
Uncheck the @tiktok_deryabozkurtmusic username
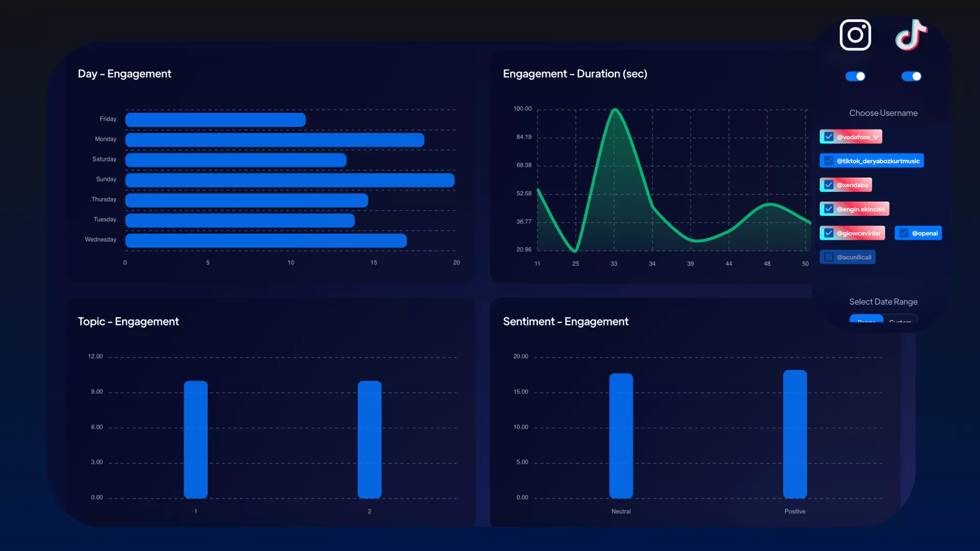point(829,161)
